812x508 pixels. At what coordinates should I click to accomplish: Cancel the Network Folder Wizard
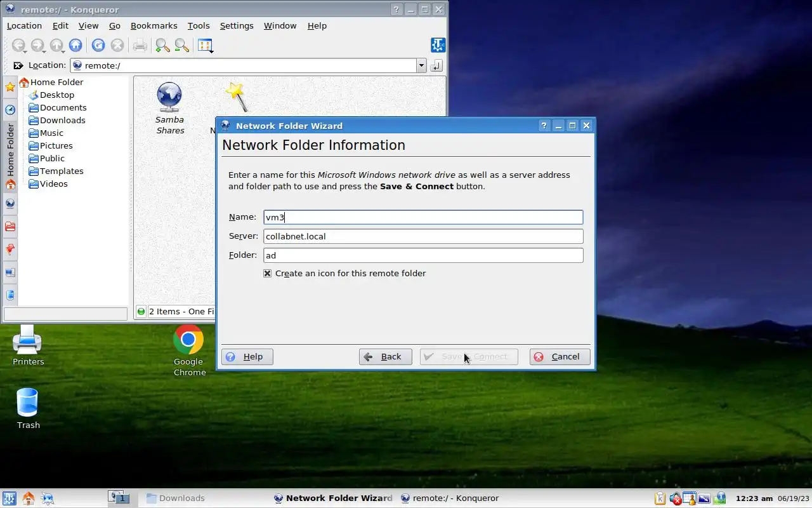tap(560, 357)
